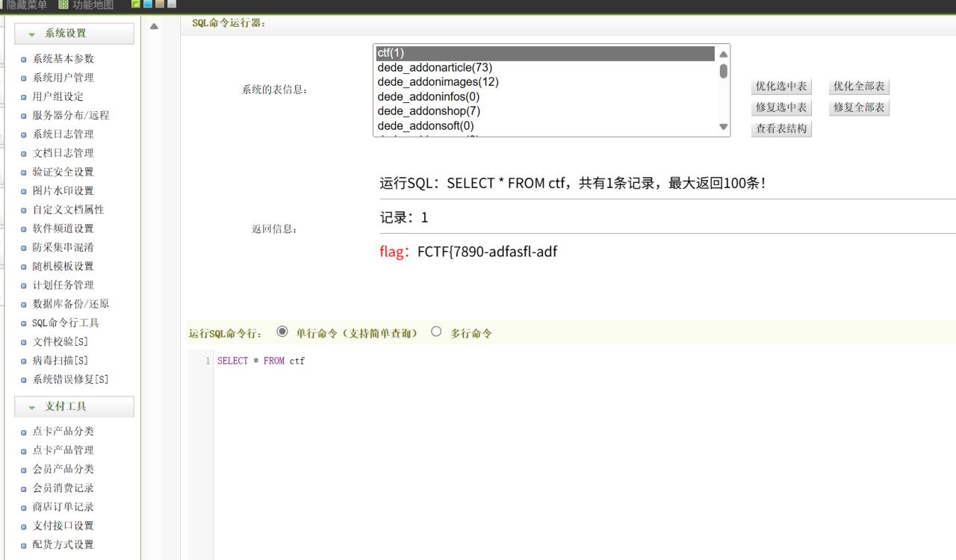Click table list scroll-down arrow
Screen dimensions: 956x560
pyautogui.click(x=723, y=127)
